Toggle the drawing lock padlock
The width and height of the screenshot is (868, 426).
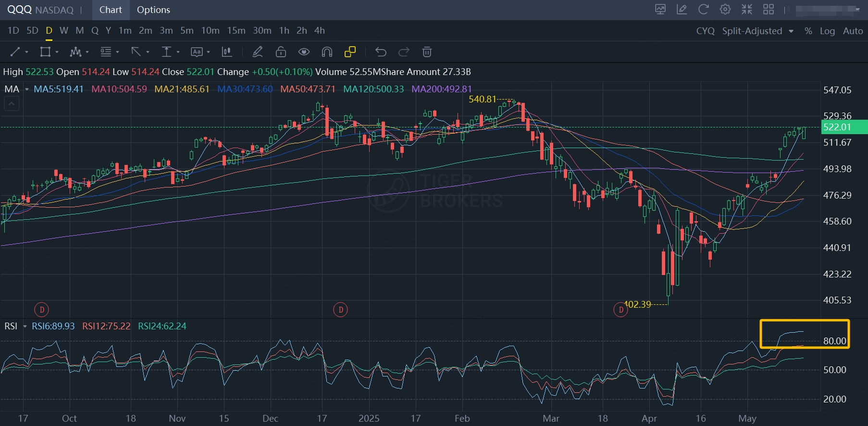[281, 52]
